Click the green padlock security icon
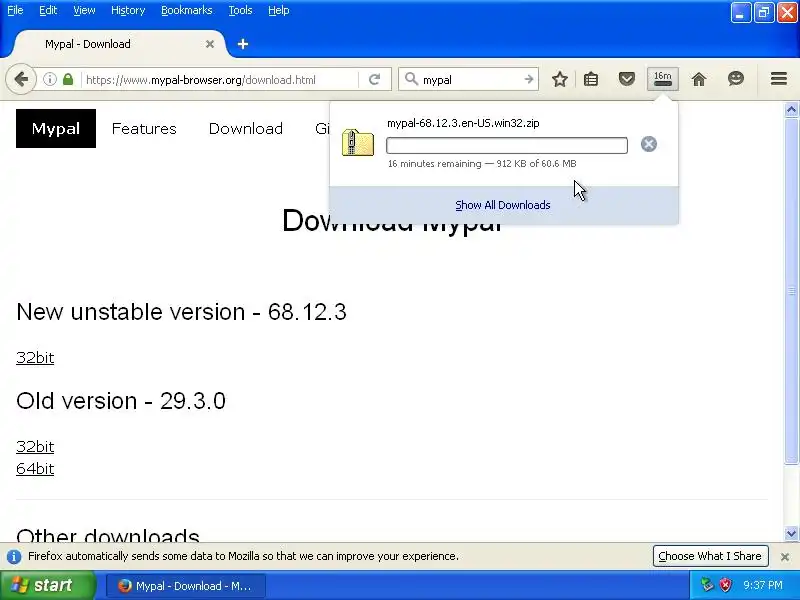The height and width of the screenshot is (600, 800). [x=68, y=79]
